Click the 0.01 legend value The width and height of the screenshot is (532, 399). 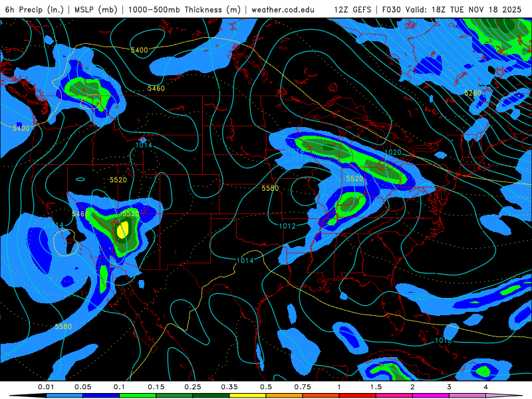46,387
